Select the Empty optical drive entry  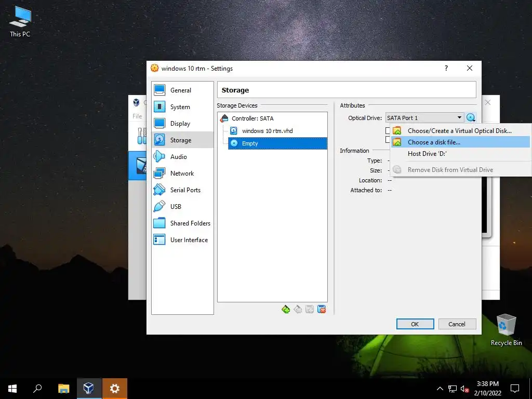pyautogui.click(x=277, y=143)
